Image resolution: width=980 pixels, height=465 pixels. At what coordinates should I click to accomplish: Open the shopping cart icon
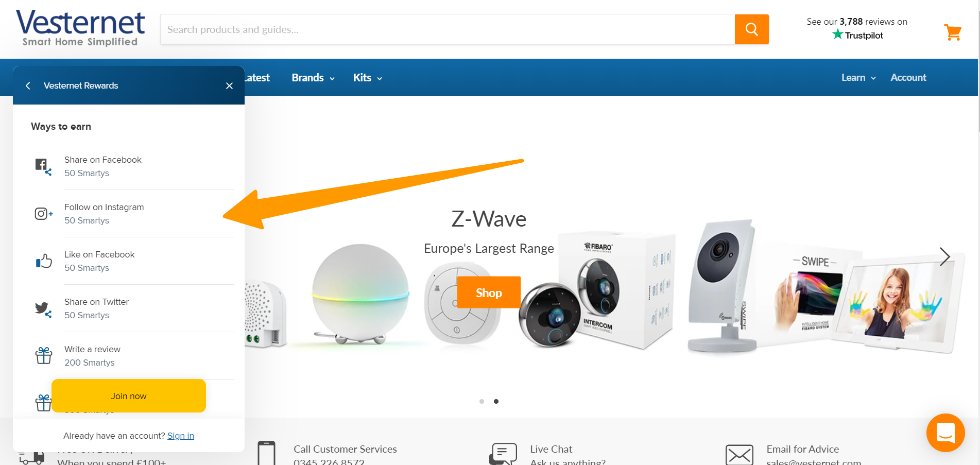tap(953, 32)
